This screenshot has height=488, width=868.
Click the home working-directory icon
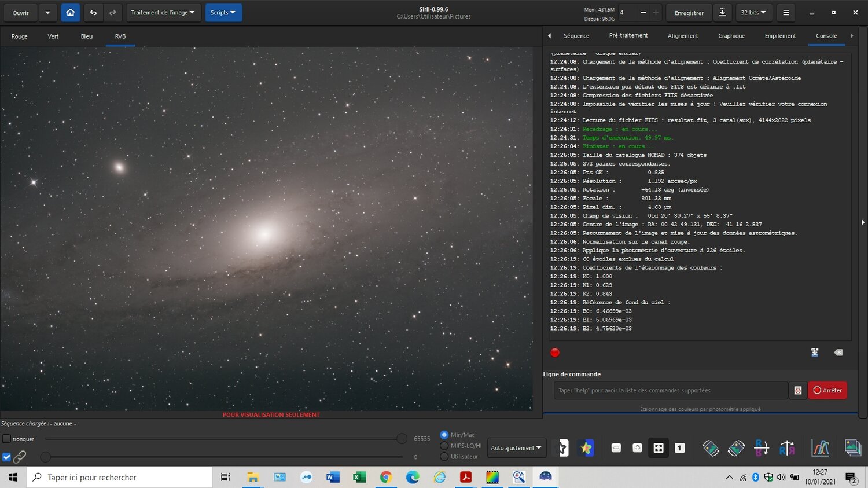pyautogui.click(x=71, y=12)
